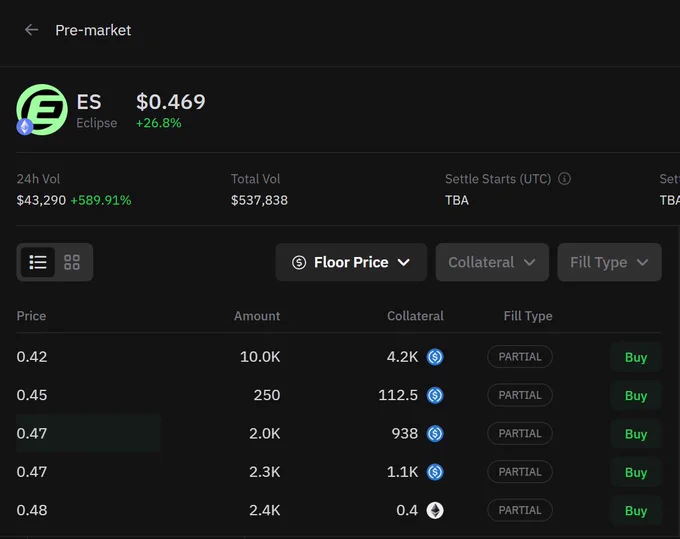Select the 0.45 offer row of 250
Viewport: 680px width, 539px height.
339,395
